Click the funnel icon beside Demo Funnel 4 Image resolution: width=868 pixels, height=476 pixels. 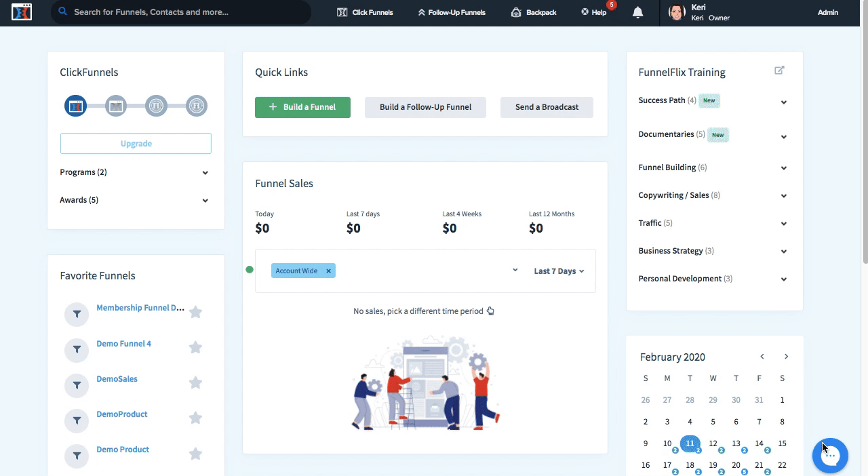click(x=77, y=350)
